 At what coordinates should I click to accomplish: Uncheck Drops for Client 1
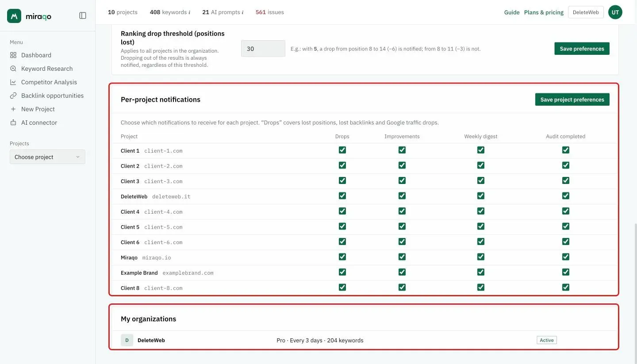pyautogui.click(x=342, y=150)
